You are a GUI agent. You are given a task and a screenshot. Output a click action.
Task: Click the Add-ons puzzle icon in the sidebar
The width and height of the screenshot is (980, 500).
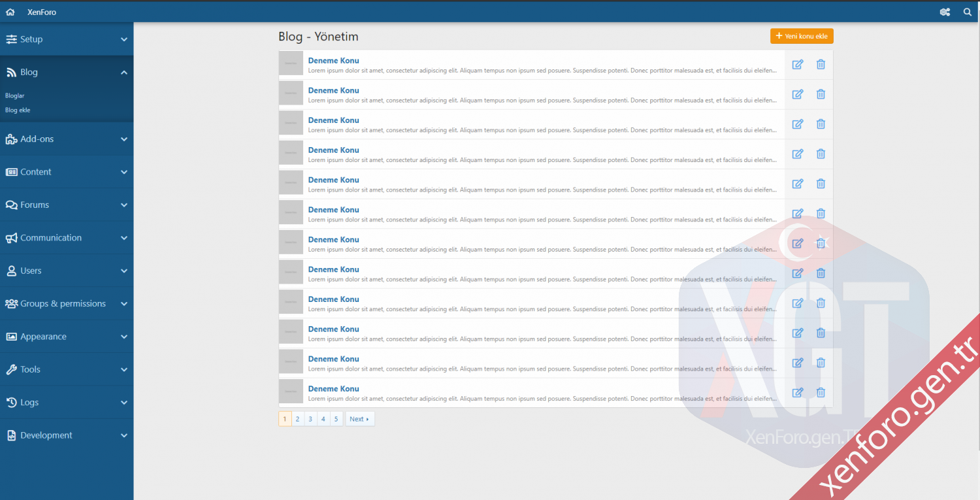tap(11, 139)
